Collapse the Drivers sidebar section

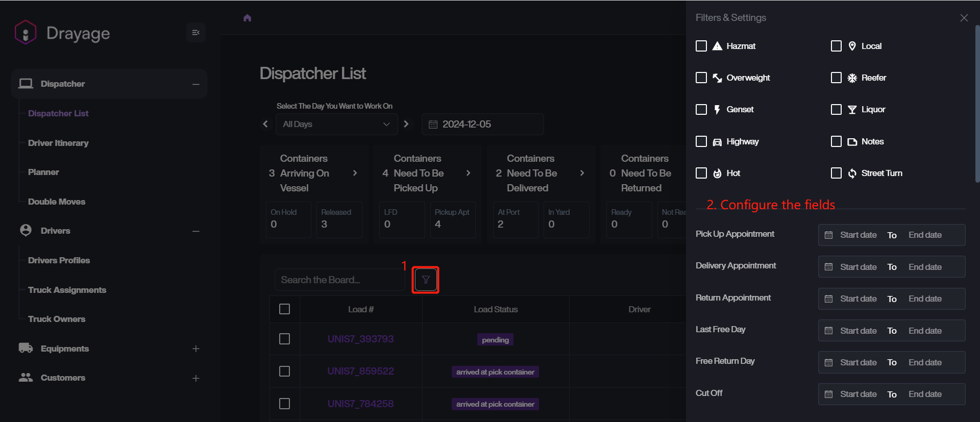195,231
